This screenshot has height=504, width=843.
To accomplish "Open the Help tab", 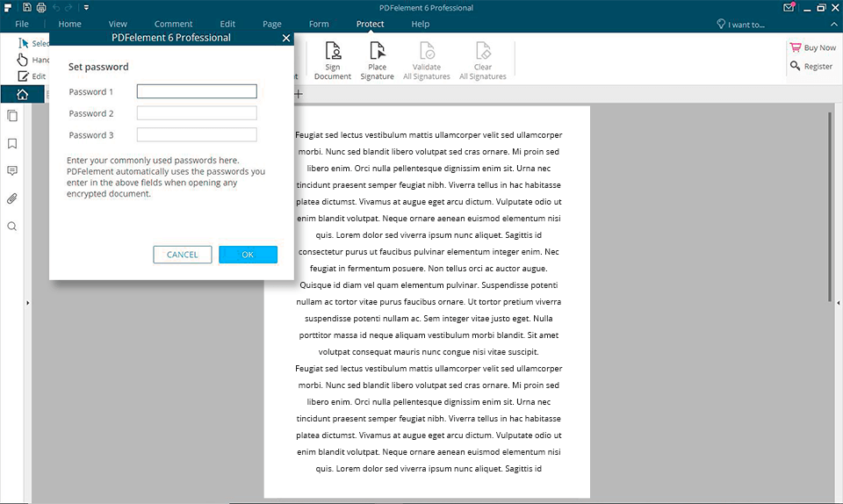I will click(x=421, y=24).
